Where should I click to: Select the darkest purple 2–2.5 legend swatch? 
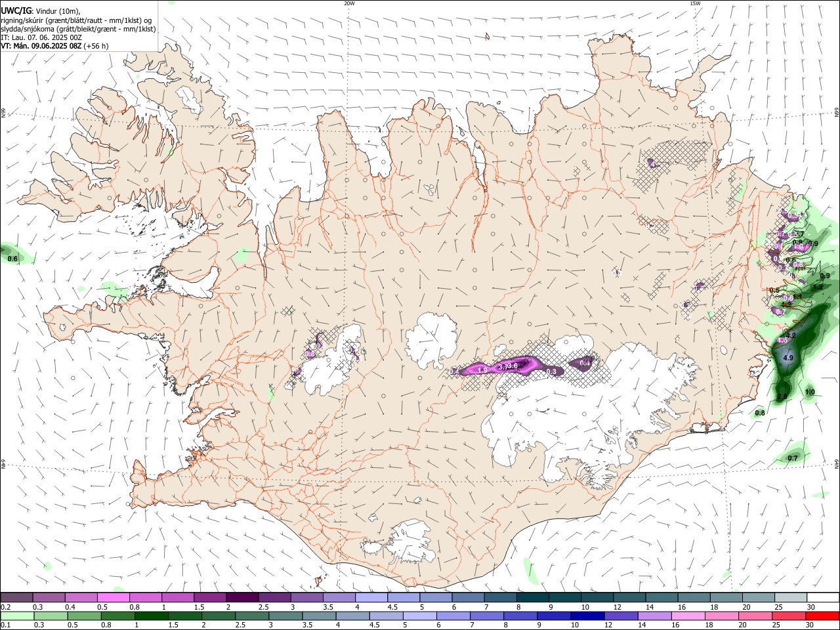pyautogui.click(x=242, y=597)
